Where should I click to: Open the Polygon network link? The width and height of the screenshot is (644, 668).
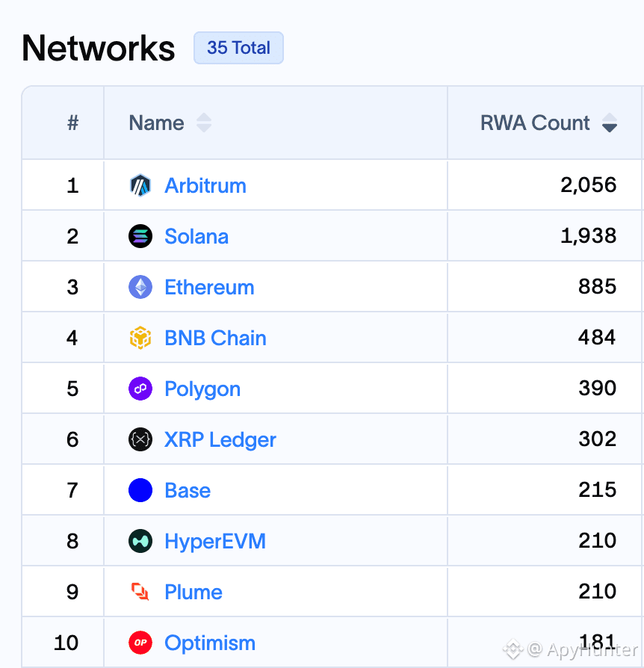[202, 389]
